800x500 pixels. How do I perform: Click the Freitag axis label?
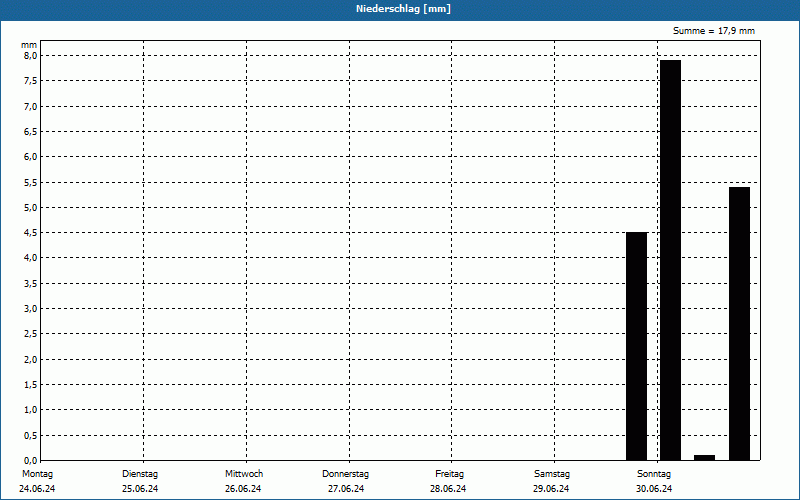[x=449, y=473]
